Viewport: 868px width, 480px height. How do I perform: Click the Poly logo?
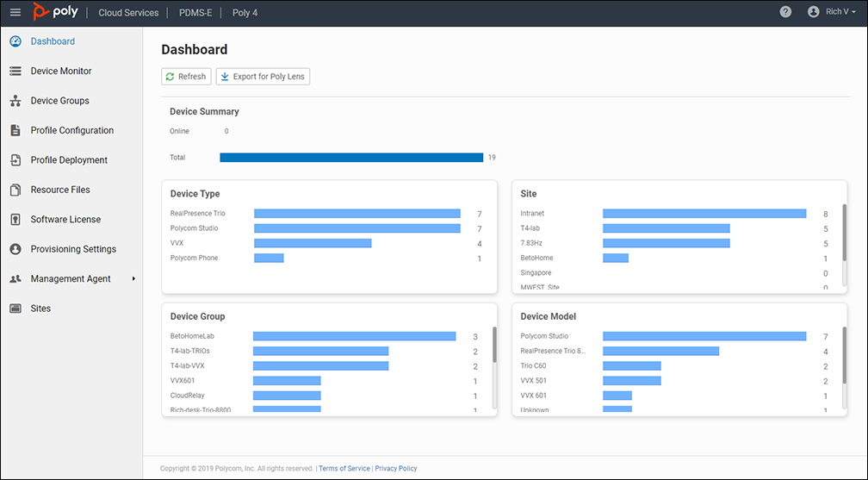tap(55, 12)
